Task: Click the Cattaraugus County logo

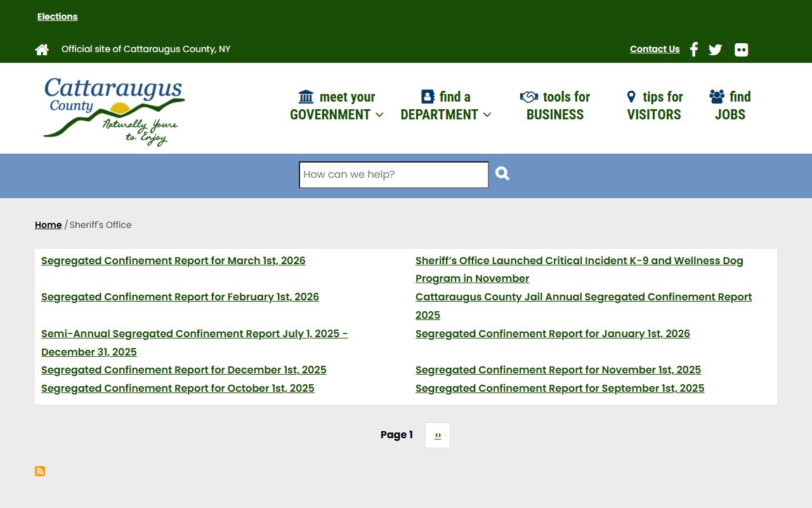Action: pos(114,112)
